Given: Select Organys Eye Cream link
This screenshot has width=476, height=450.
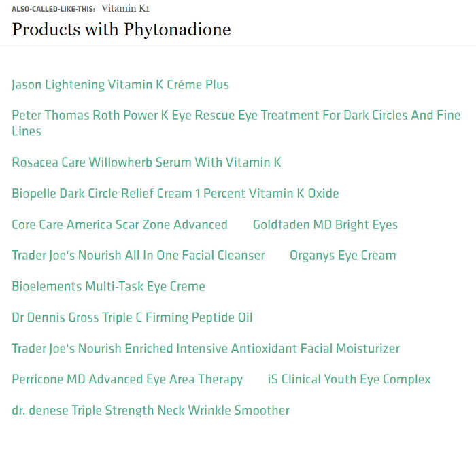Looking at the screenshot, I should (343, 256).
